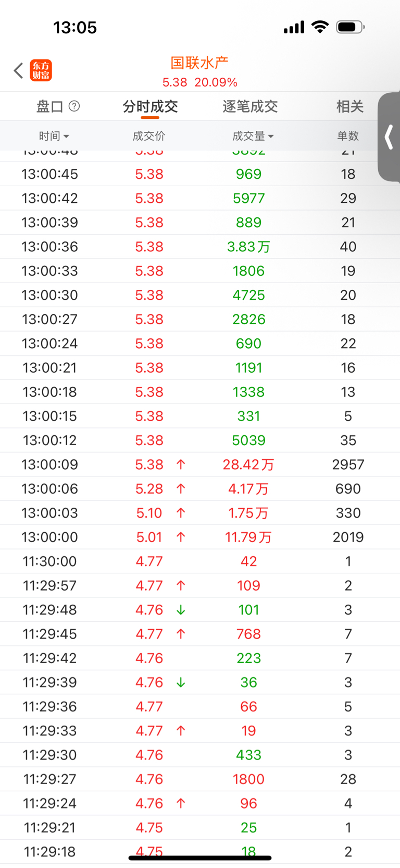This screenshot has height=868, width=400.
Task: Tap the down arrow at 11:29:48 row
Action: pos(181,610)
